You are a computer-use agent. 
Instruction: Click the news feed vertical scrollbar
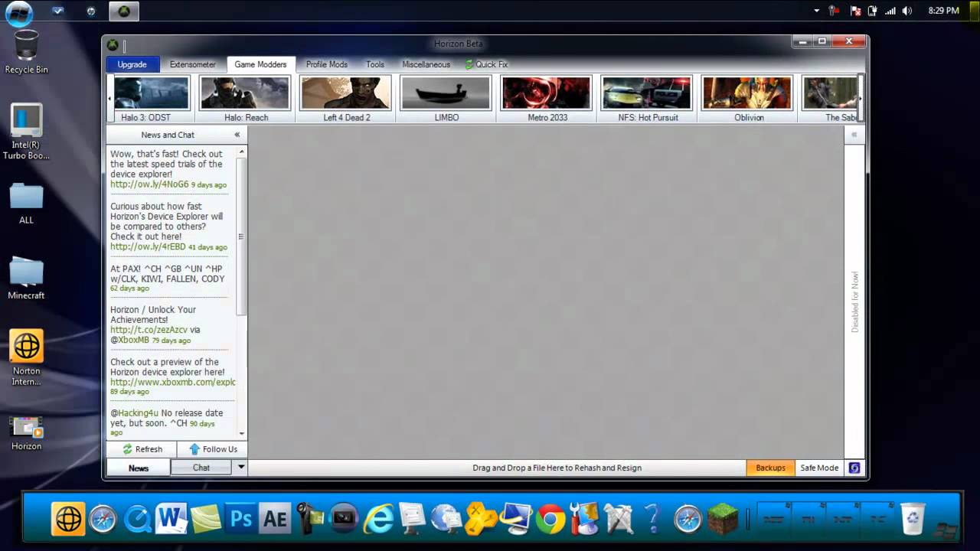(241, 237)
